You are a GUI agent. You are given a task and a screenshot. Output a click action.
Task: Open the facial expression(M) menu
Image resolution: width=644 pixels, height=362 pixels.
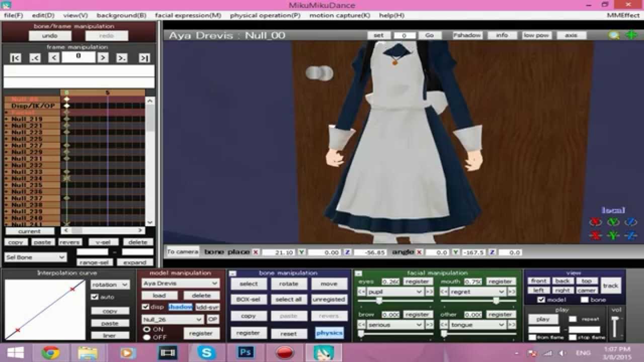tap(188, 15)
